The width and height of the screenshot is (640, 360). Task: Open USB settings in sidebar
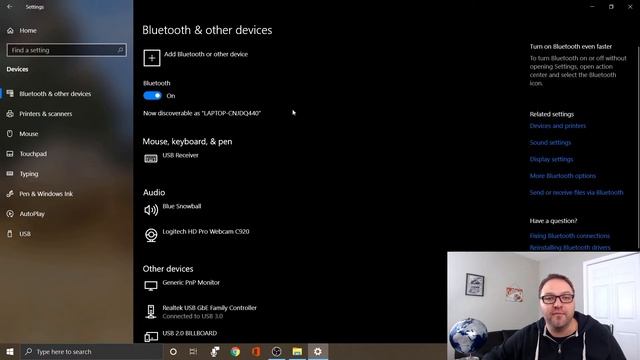pyautogui.click(x=25, y=234)
